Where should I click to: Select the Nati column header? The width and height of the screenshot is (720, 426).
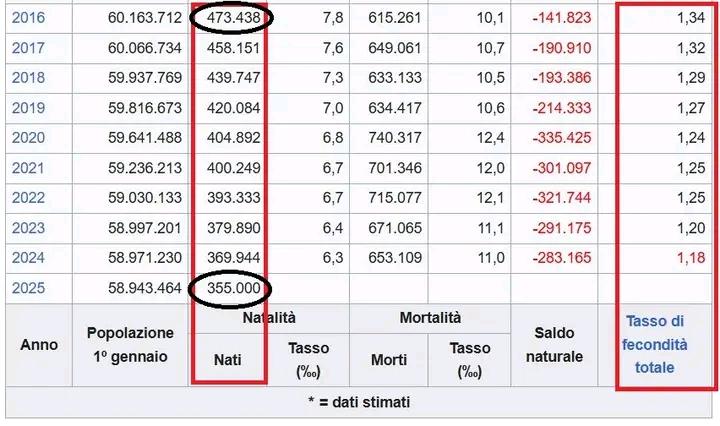[x=229, y=359]
